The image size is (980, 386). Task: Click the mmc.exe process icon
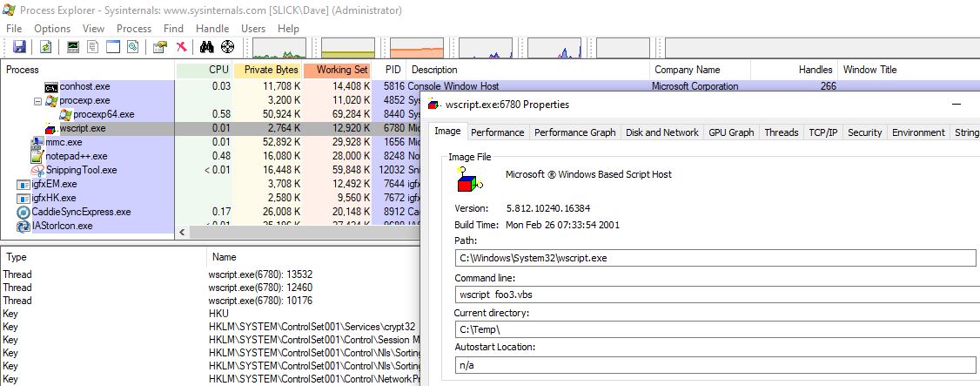[x=37, y=143]
